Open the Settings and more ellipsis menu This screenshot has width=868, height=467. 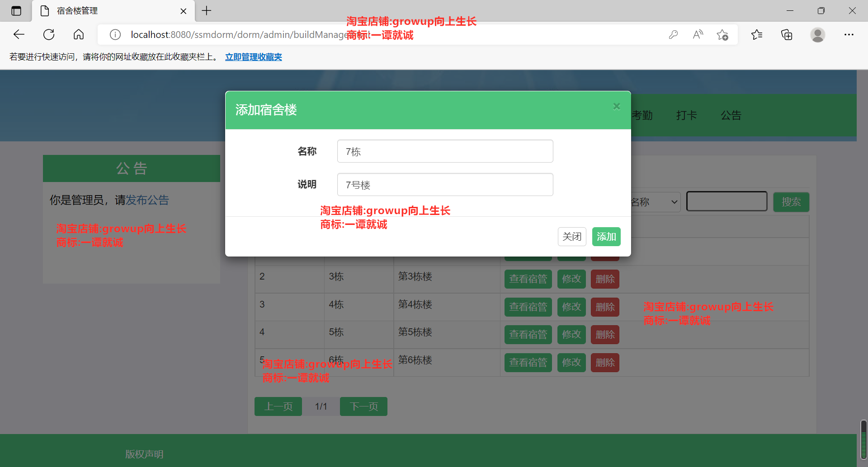tap(849, 34)
